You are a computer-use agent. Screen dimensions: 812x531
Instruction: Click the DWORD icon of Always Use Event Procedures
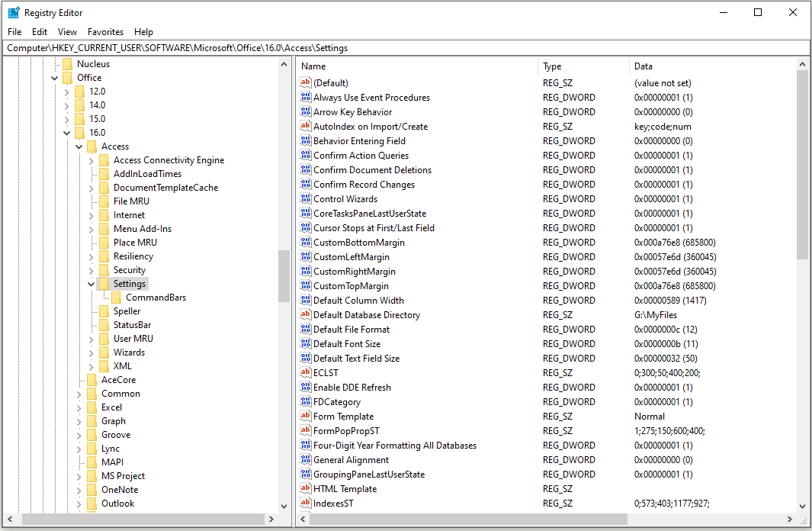306,97
